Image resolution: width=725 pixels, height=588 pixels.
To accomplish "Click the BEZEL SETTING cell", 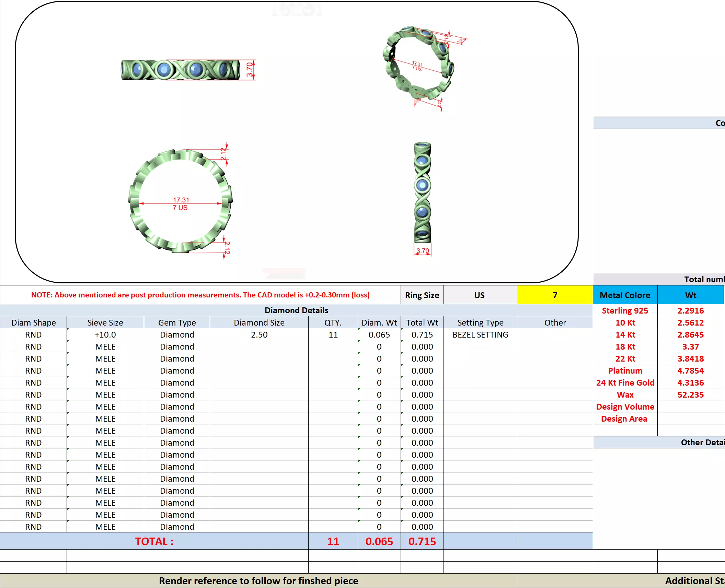I will [480, 334].
